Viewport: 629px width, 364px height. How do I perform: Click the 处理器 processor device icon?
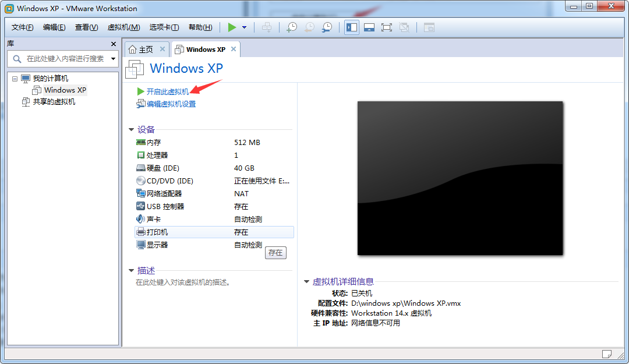click(140, 155)
